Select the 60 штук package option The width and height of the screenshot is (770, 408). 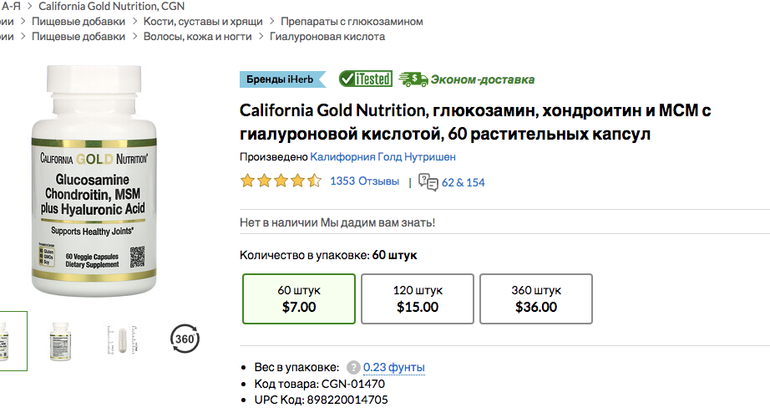click(x=299, y=299)
